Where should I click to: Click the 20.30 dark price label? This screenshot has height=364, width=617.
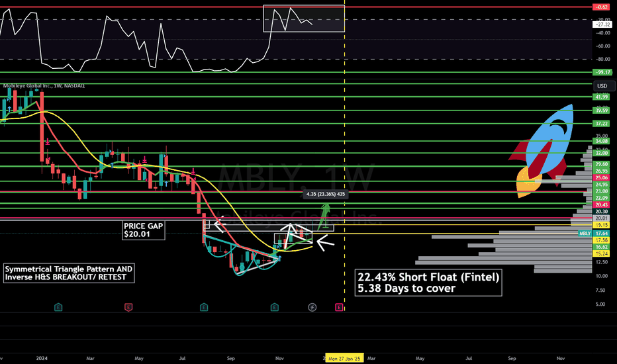coord(602,212)
